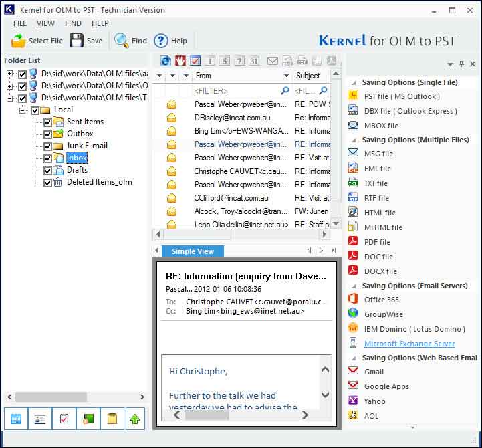482x448 pixels.
Task: Select Gmail saving option
Action: (374, 372)
